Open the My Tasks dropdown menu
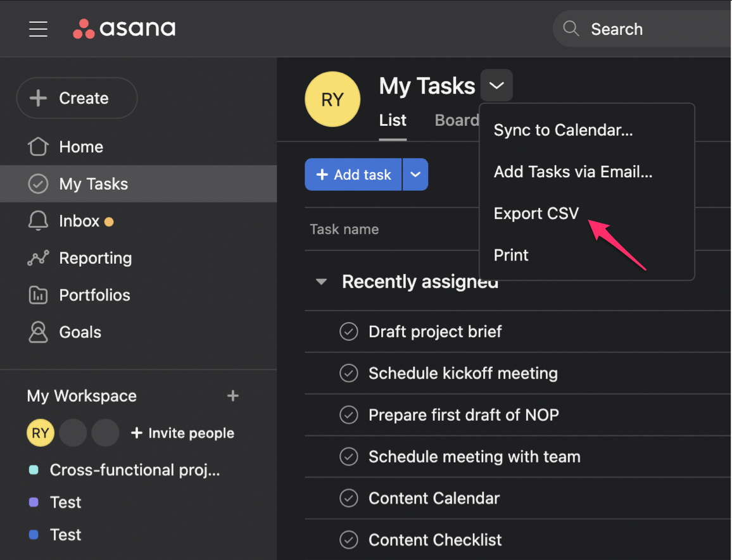The width and height of the screenshot is (732, 560). point(496,85)
